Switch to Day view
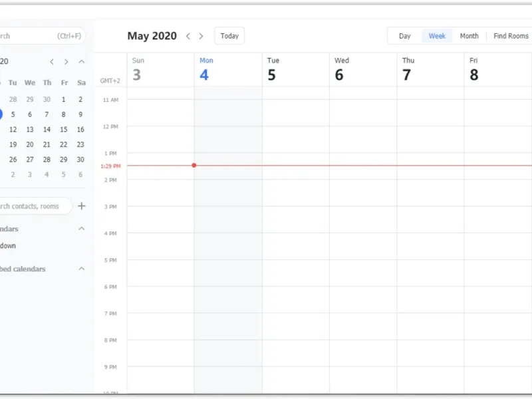 [404, 36]
